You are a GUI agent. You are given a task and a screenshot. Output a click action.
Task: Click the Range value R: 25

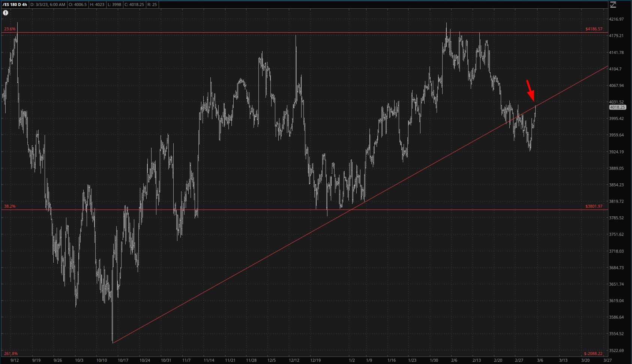click(x=152, y=4)
